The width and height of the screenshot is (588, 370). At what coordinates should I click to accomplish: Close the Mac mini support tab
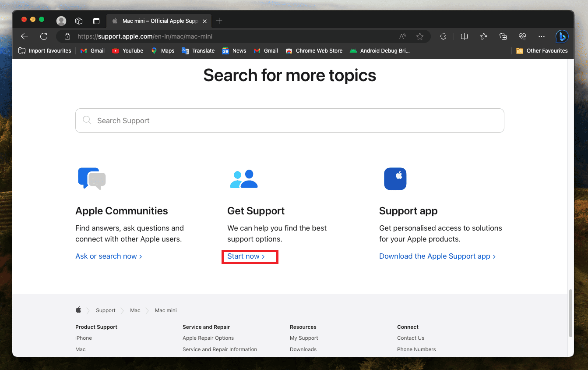[x=205, y=21]
